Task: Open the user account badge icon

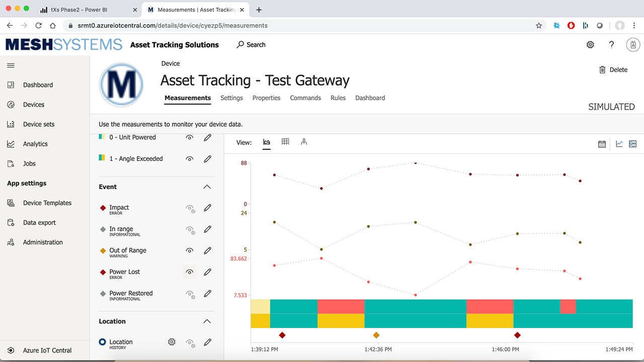Action: [633, 45]
